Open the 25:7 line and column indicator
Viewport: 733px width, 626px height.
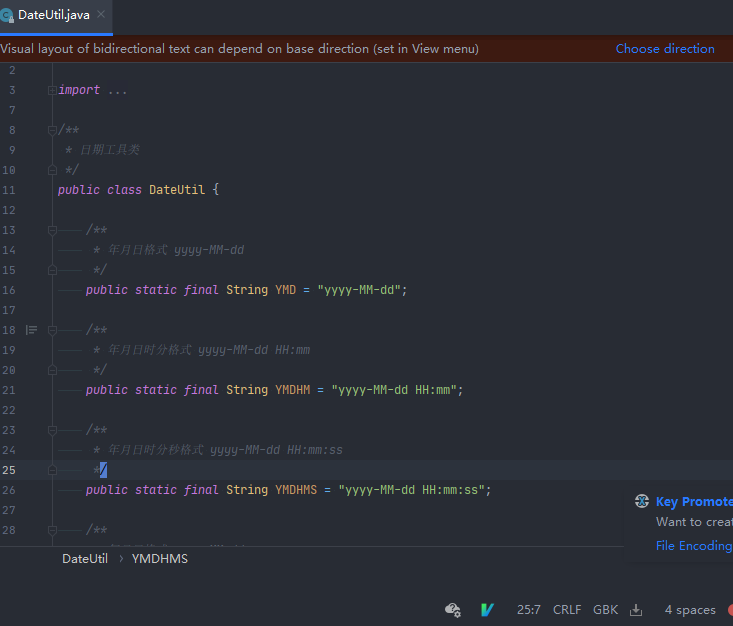pyautogui.click(x=529, y=610)
